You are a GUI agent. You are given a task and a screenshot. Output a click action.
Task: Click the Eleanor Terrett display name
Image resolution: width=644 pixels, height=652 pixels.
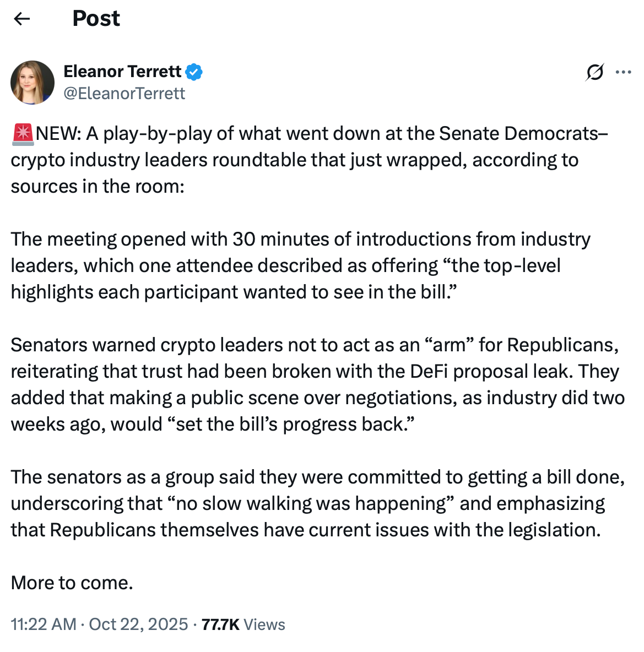tap(122, 72)
